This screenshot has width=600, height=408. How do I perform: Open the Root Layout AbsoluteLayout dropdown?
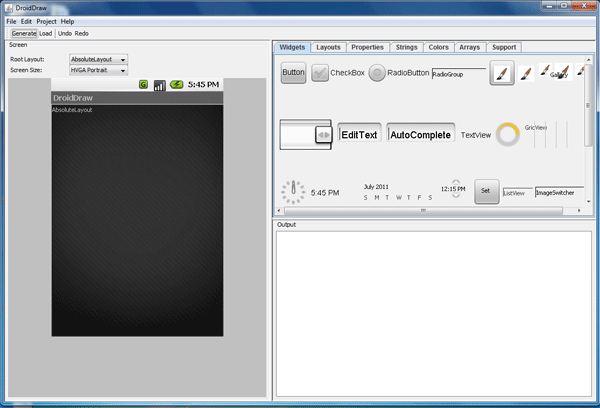98,59
